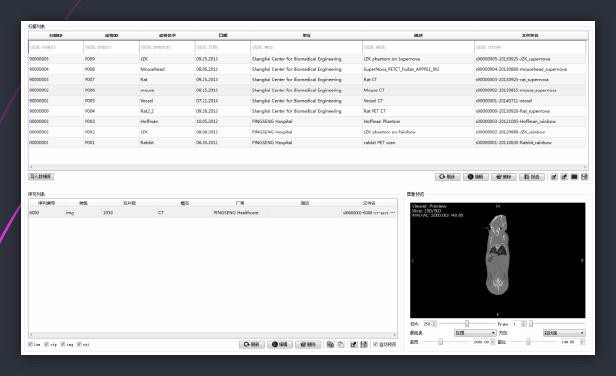This screenshot has height=376, width=616.
Task: Click the black square icon in the scan list toolbar
Action: [x=574, y=177]
